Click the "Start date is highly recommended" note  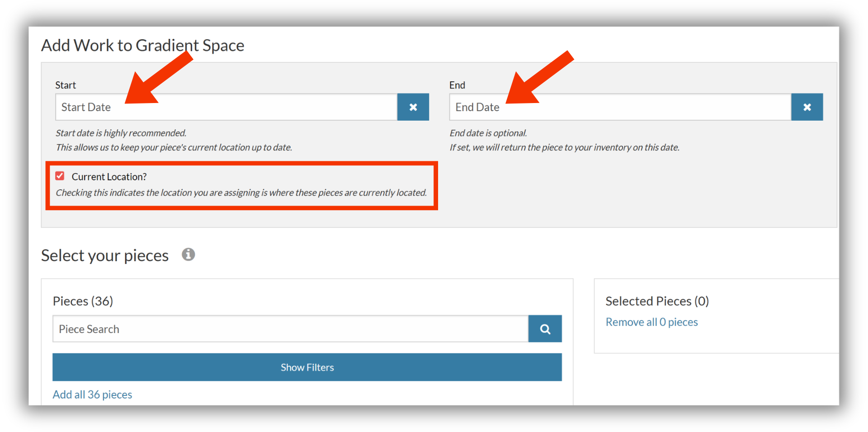click(121, 133)
